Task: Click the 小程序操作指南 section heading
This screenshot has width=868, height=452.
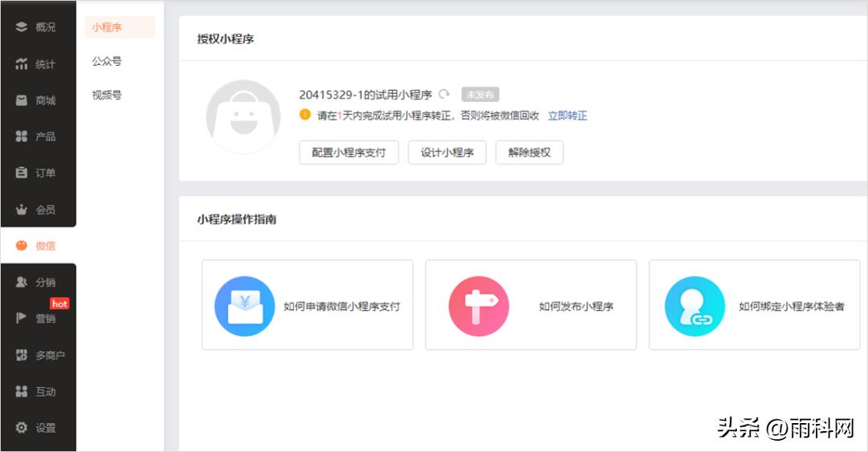Action: point(236,219)
